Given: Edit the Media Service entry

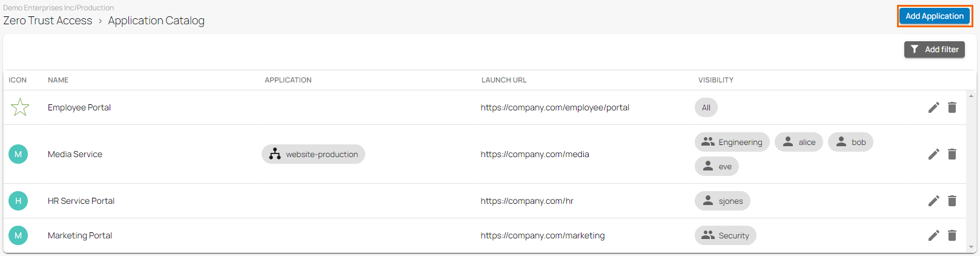Looking at the screenshot, I should (x=933, y=154).
